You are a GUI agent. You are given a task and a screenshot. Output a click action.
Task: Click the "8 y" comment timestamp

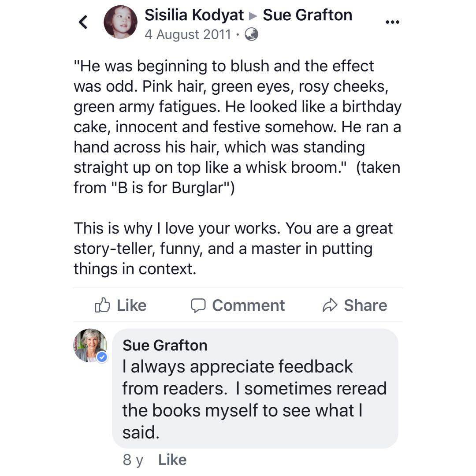(133, 460)
